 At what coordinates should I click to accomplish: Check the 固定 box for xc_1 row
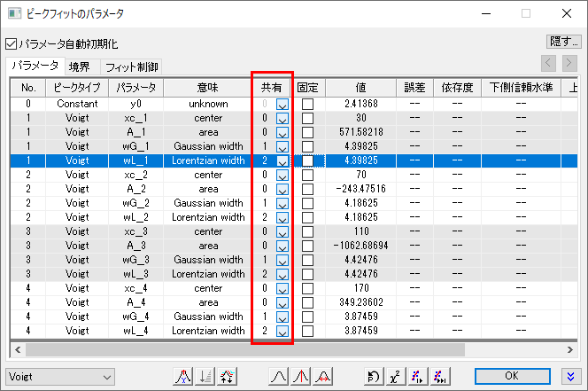click(307, 118)
